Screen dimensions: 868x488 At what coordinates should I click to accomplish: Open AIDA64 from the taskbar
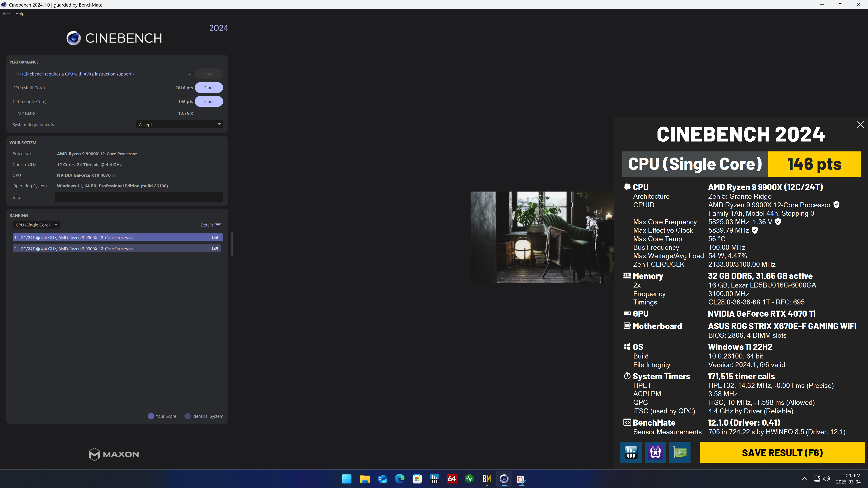(452, 479)
